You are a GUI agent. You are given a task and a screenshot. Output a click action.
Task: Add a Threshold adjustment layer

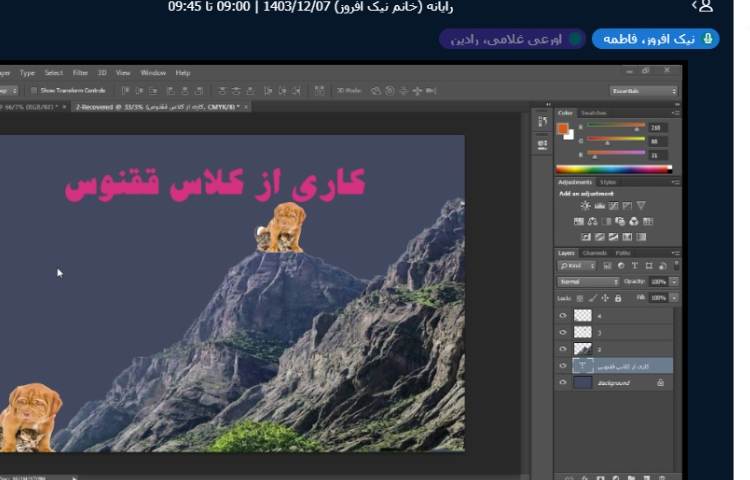(x=613, y=237)
